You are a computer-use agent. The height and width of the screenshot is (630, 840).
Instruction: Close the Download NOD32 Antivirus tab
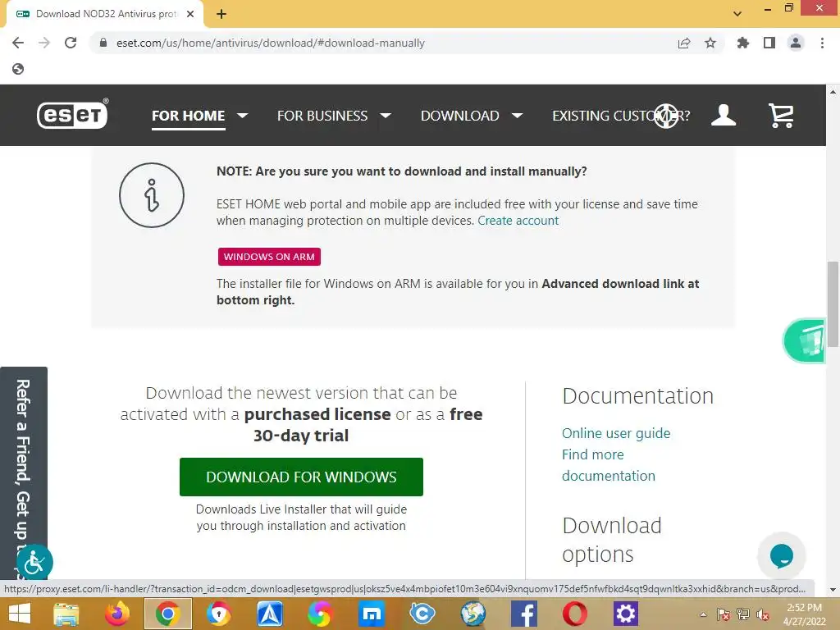click(190, 14)
